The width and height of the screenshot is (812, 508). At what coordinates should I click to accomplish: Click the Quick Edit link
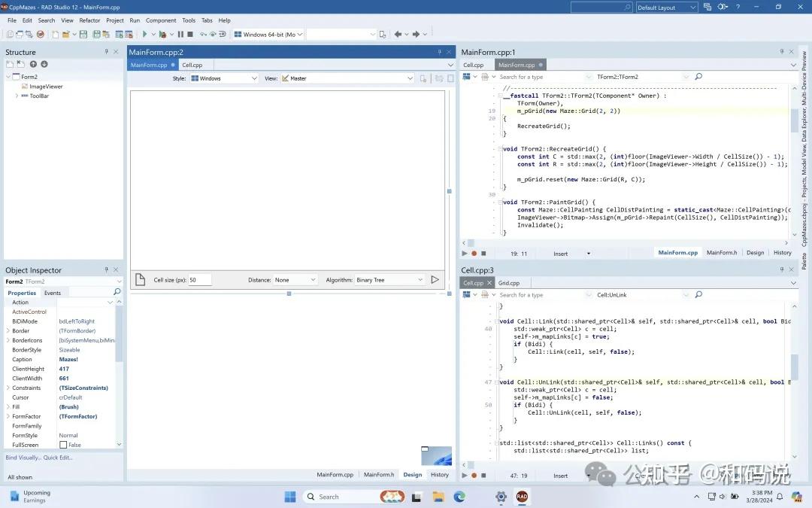pyautogui.click(x=58, y=458)
